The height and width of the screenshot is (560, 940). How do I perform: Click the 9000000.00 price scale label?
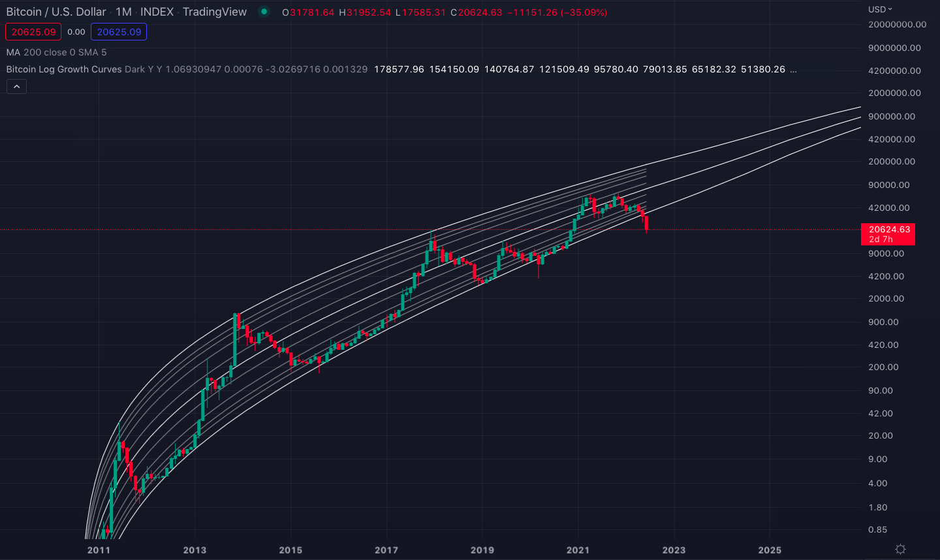[x=894, y=48]
